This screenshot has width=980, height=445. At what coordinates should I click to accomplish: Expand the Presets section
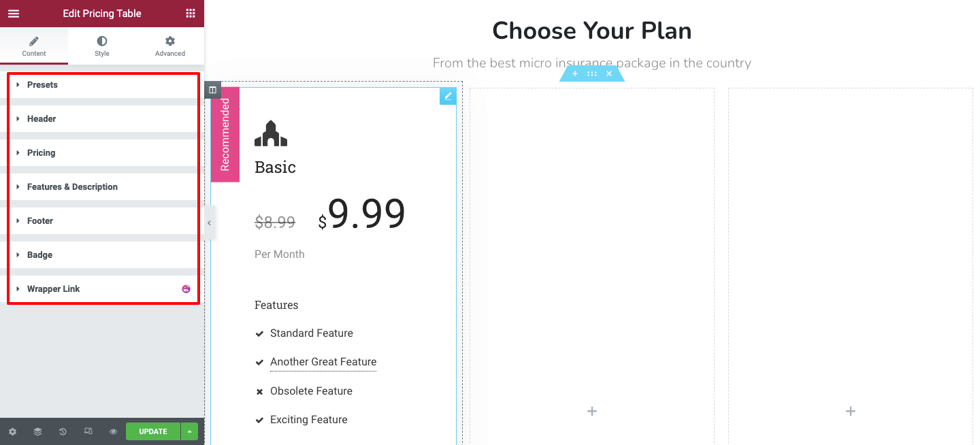click(x=42, y=85)
